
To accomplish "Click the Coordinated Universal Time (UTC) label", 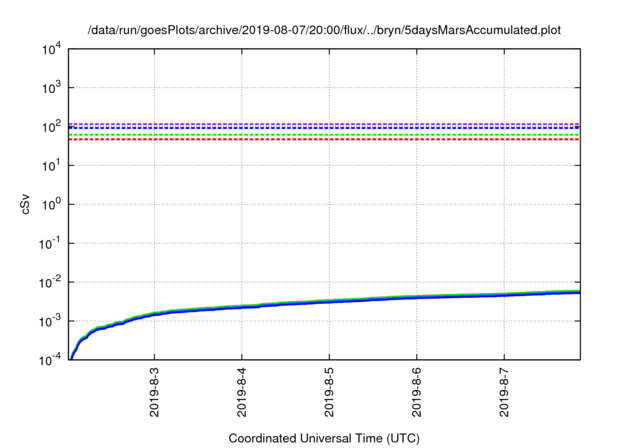I will pos(324,439).
